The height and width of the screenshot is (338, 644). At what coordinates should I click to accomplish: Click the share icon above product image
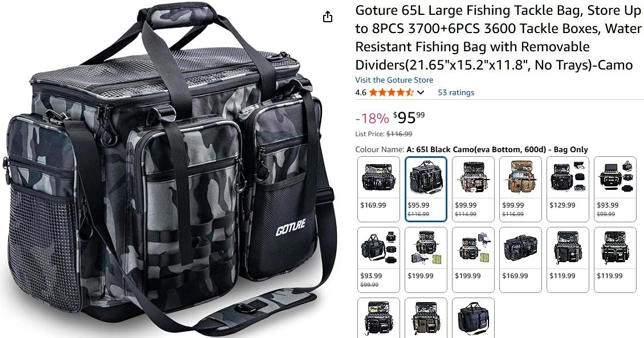click(x=327, y=17)
